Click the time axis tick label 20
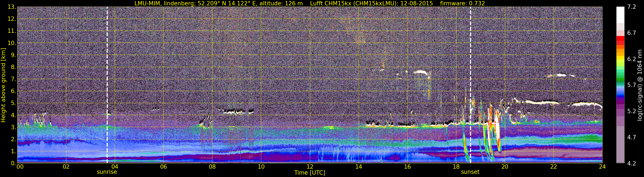Image resolution: width=644 pixels, height=177 pixels. click(x=505, y=167)
